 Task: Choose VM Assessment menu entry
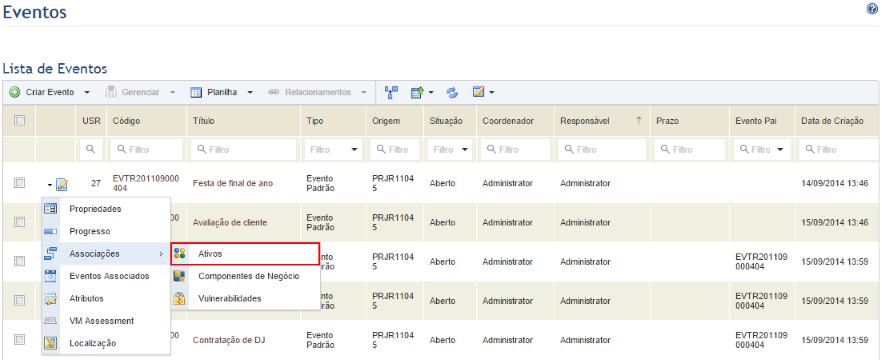click(x=106, y=321)
